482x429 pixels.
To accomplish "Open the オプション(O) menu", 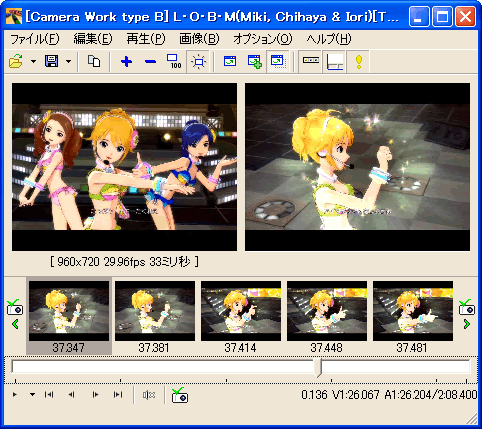I will pos(262,39).
